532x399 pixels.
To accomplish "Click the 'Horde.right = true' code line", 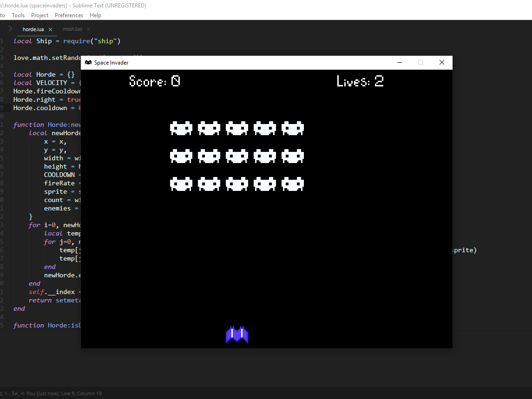I will [x=47, y=100].
